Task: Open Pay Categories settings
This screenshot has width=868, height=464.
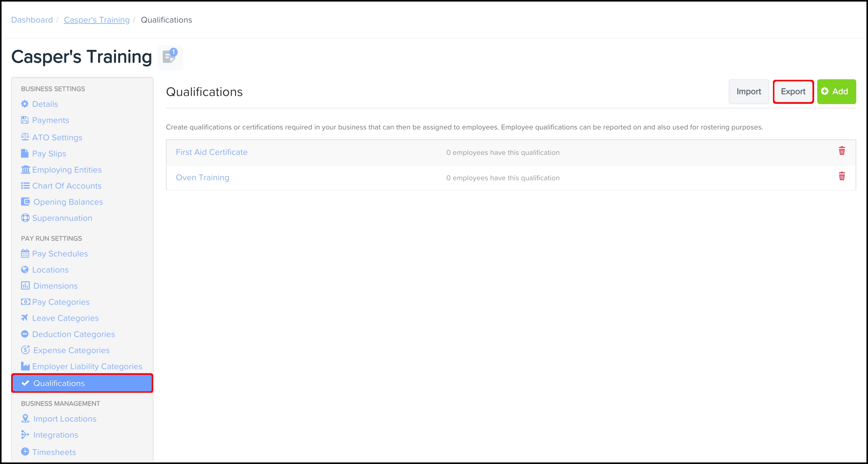Action: pyautogui.click(x=61, y=302)
